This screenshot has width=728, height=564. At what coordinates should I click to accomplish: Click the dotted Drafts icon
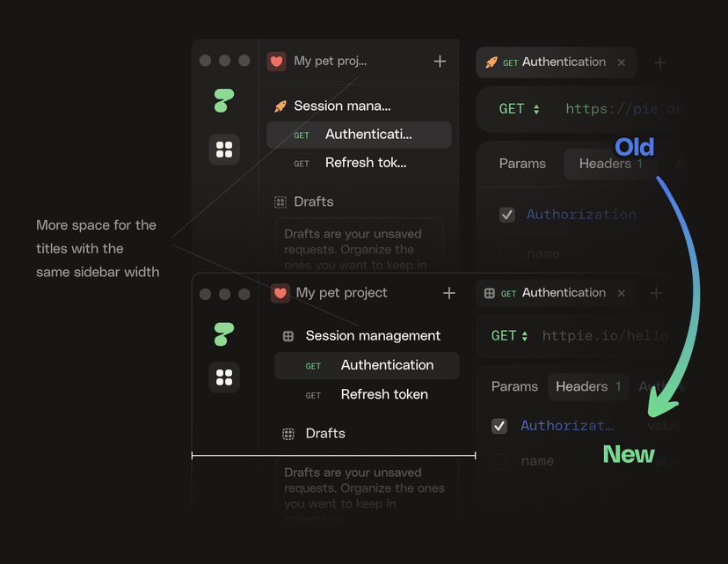point(288,433)
